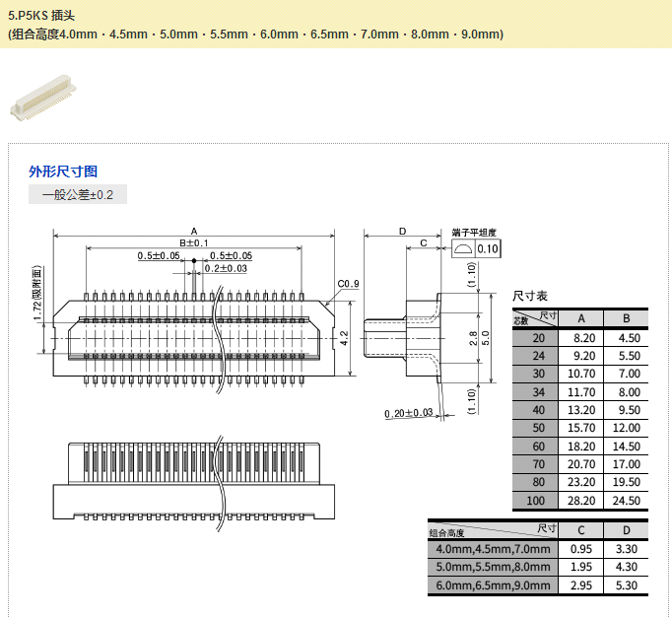Click the '尺寸表' table title
Viewport: 672px width, 618px height.
click(530, 296)
